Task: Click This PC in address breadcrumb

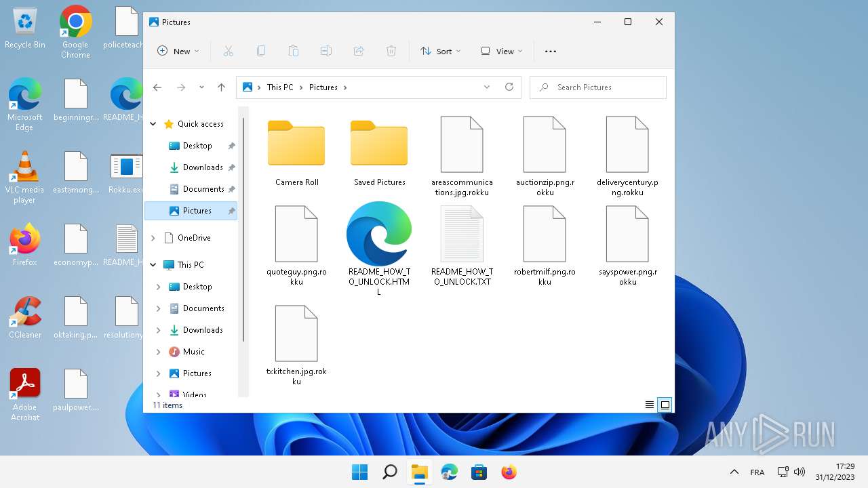Action: coord(280,87)
